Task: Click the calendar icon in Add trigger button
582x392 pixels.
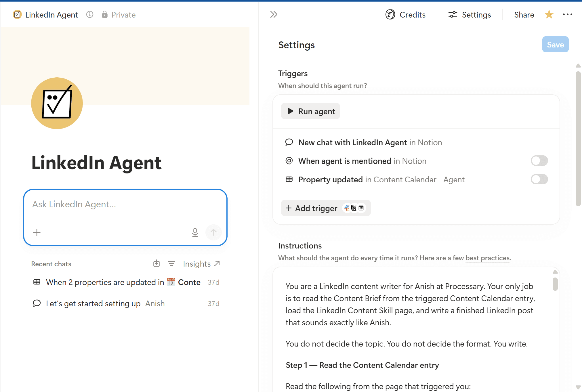Action: (361, 208)
